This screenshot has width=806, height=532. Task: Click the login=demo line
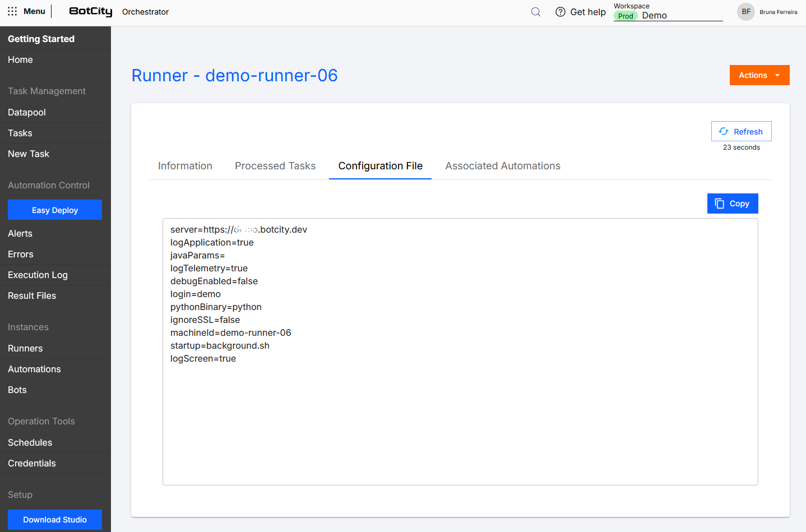196,294
